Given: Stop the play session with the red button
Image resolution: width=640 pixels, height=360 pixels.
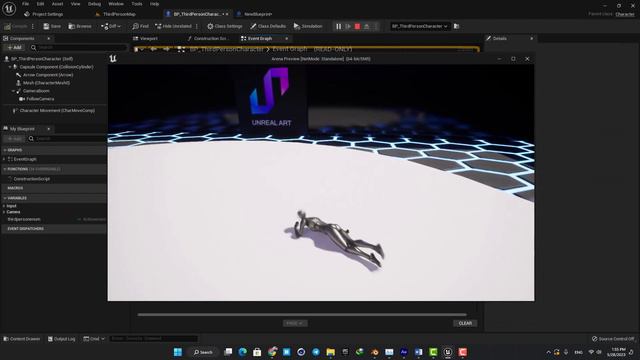Looking at the screenshot, I should [358, 26].
